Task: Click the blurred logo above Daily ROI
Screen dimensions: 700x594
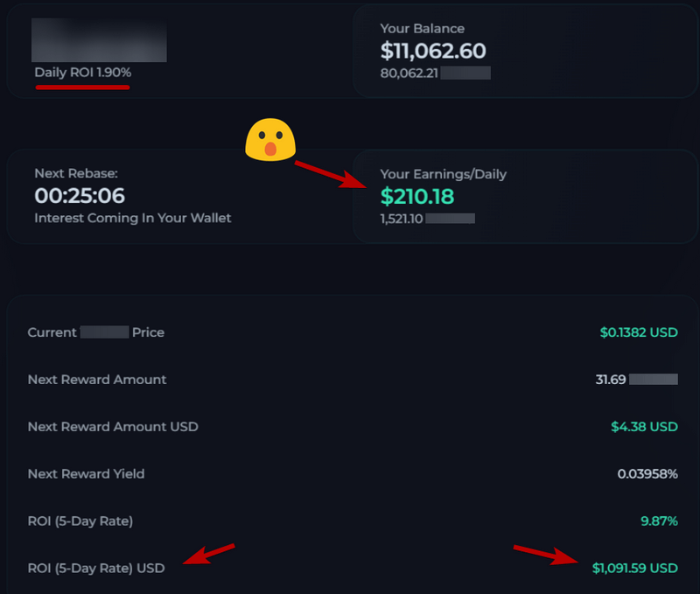Action: coord(99,40)
